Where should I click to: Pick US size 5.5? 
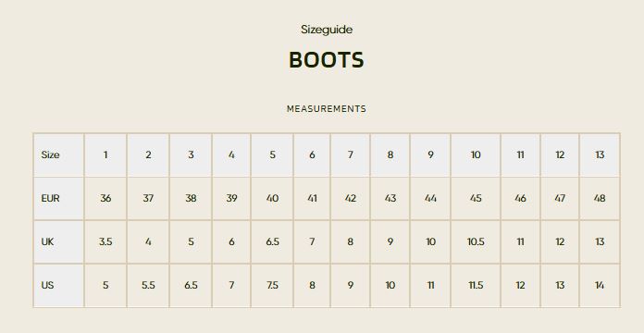148,286
